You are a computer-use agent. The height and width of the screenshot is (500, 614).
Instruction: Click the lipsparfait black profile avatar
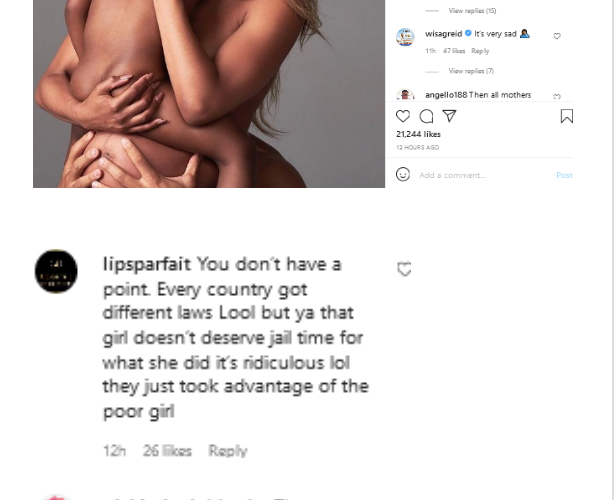(x=56, y=270)
